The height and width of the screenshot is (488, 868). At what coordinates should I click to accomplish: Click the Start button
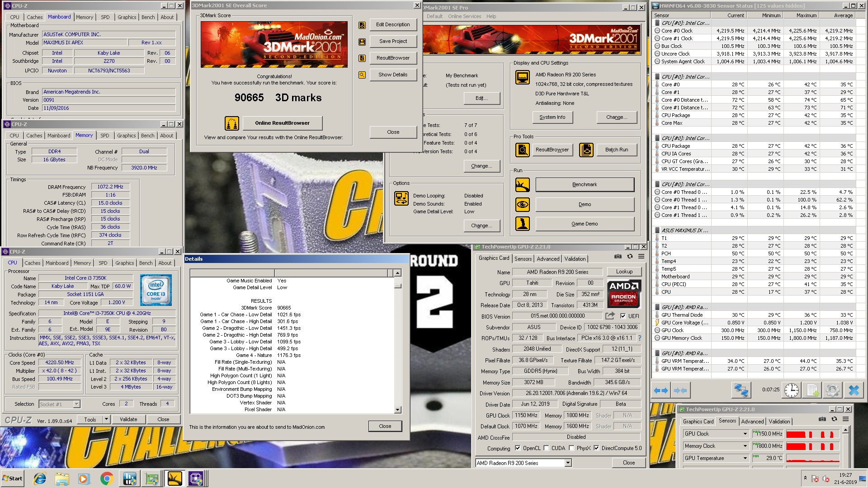coord(13,479)
